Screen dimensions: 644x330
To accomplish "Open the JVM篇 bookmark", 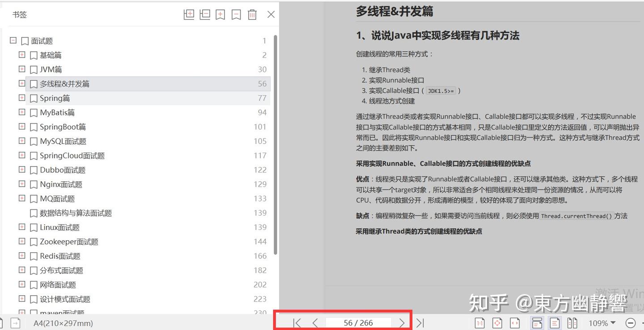I will (51, 70).
